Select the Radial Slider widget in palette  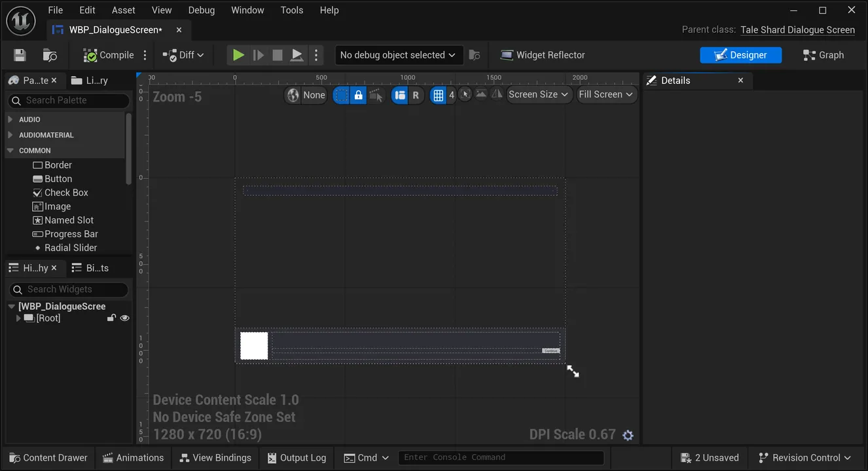click(65, 248)
